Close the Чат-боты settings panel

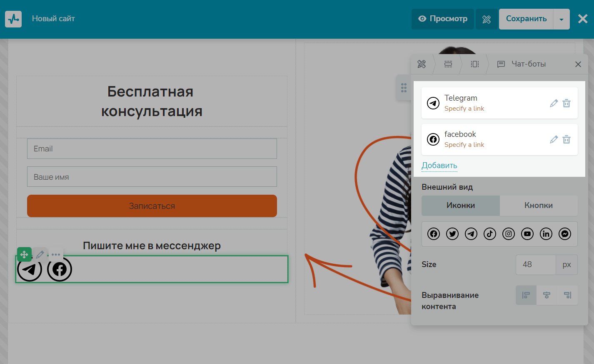[578, 64]
